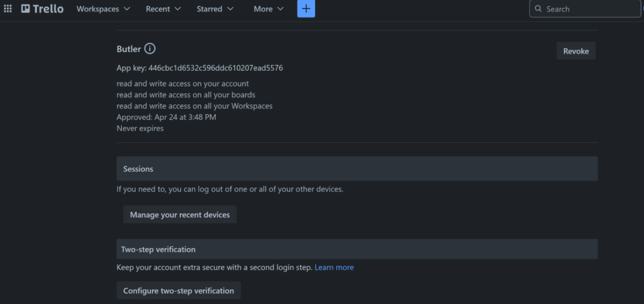Click the Never expires text
The image size is (644, 304).
(140, 128)
